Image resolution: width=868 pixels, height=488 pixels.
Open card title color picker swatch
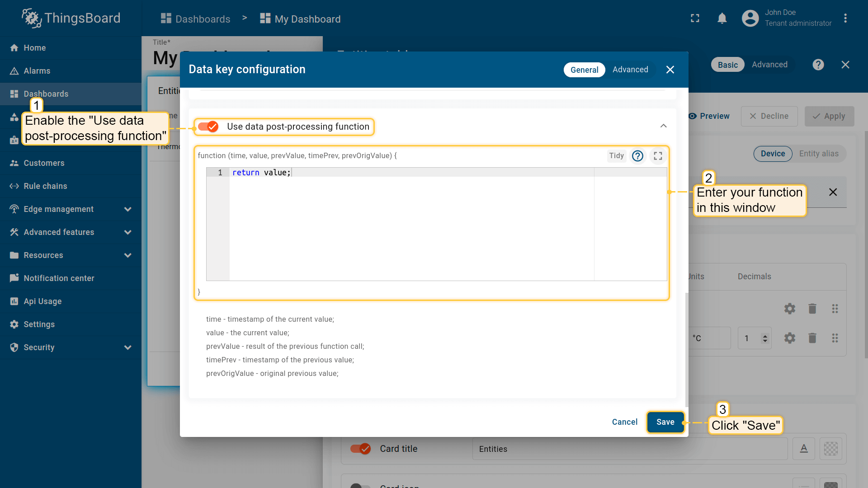830,449
